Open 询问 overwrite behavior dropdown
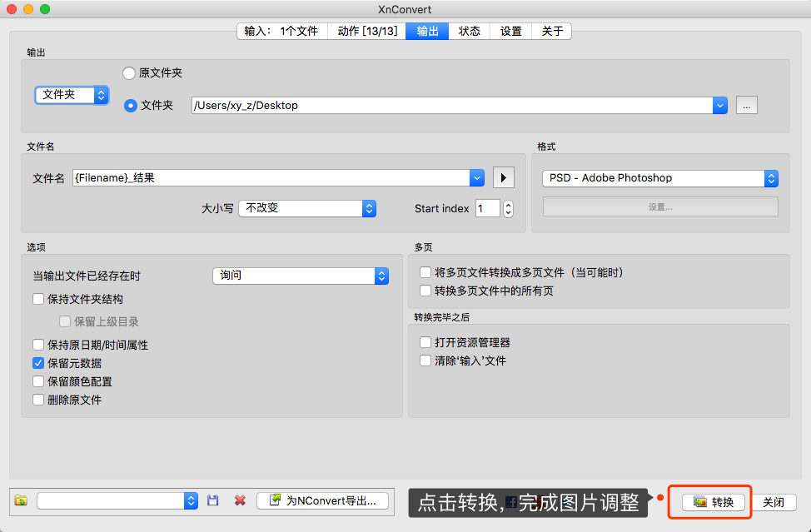Image resolution: width=811 pixels, height=532 pixels. [x=301, y=276]
